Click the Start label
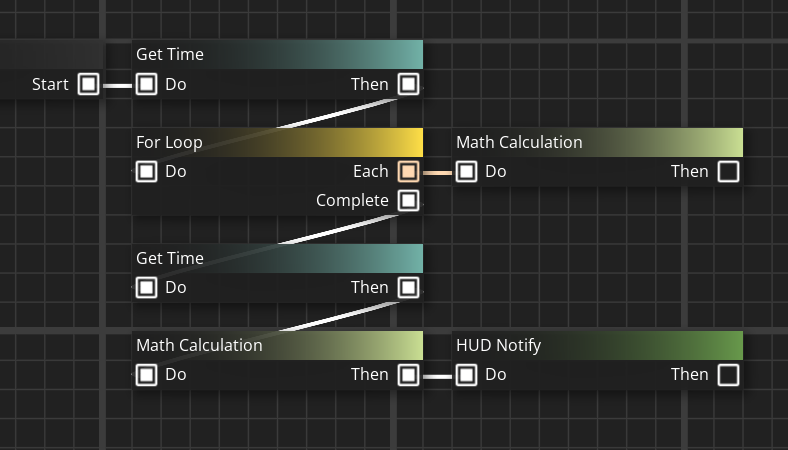The image size is (788, 450). 50,84
